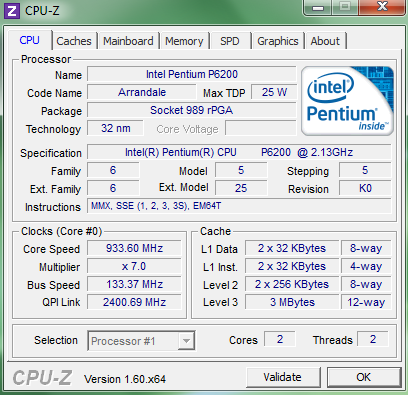Click the Specification field with 2.13GHz
The width and height of the screenshot is (408, 395).
239,152
